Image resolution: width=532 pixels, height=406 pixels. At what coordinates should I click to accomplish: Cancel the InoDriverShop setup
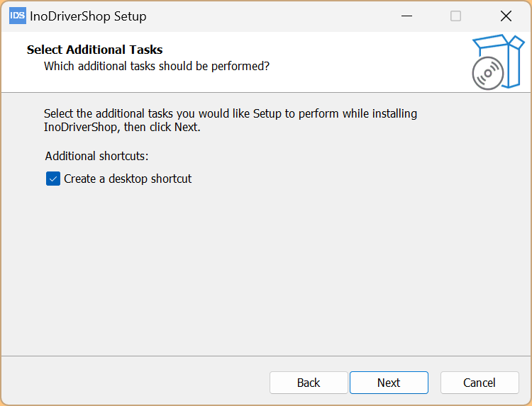click(x=480, y=383)
